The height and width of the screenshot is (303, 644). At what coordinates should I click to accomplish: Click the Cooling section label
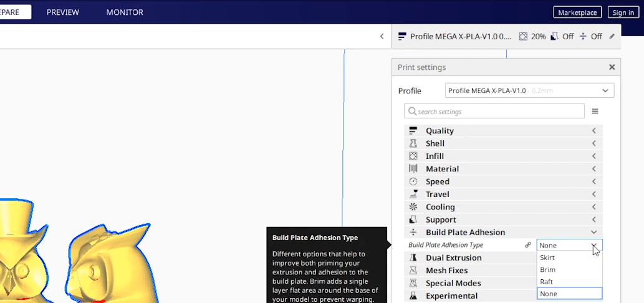(440, 206)
